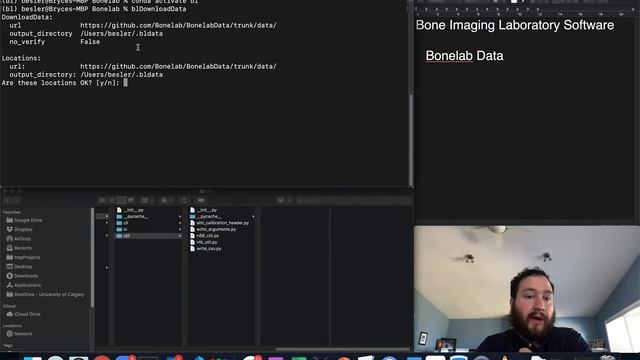Open OneDrive - University of Calgary in sidebar
Viewport: 640px width, 360px height.
tap(45, 294)
